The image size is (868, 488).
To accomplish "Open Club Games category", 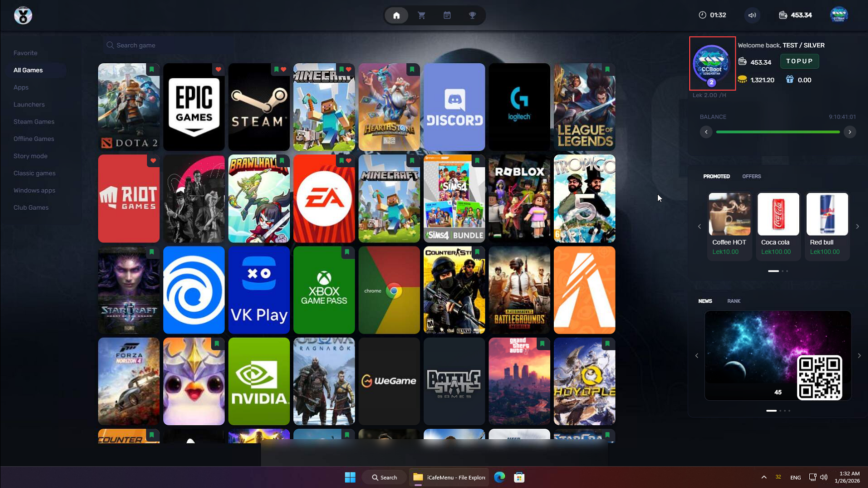I will coord(31,208).
